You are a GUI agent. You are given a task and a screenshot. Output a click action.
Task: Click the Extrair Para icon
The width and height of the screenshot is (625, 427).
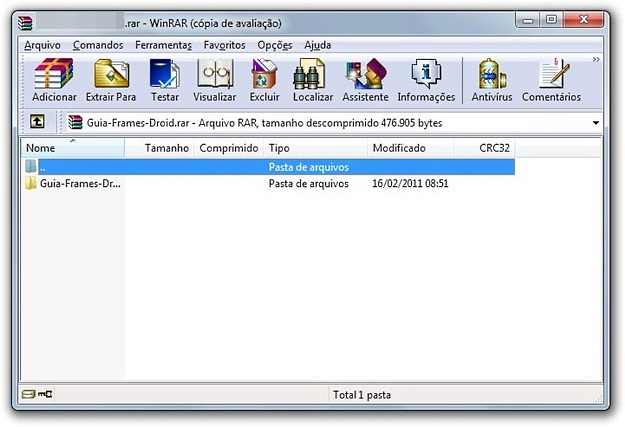pyautogui.click(x=111, y=80)
